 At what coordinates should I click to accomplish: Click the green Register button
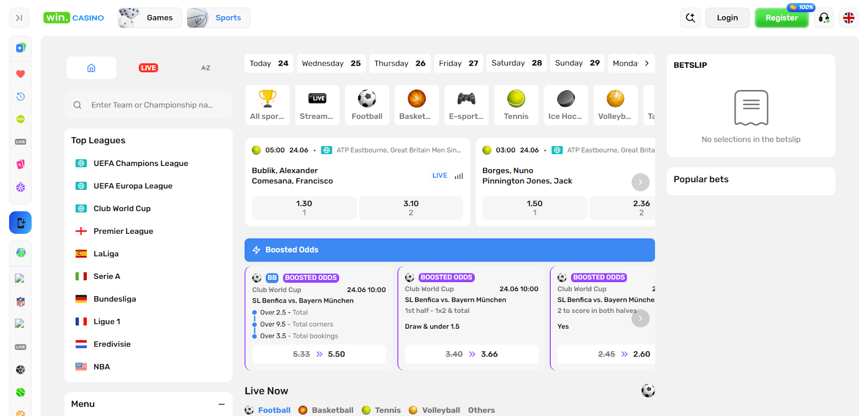pos(782,18)
